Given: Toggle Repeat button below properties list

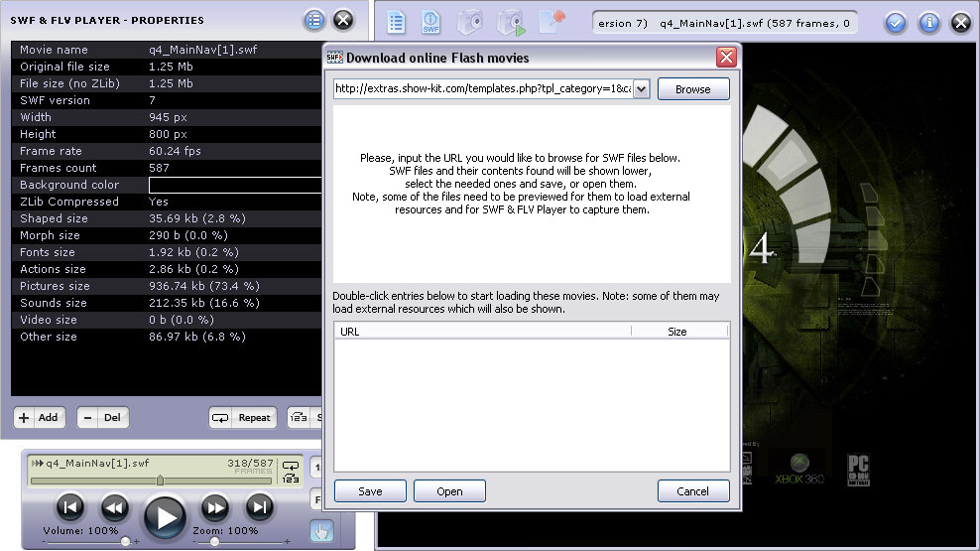Looking at the screenshot, I should (x=243, y=418).
